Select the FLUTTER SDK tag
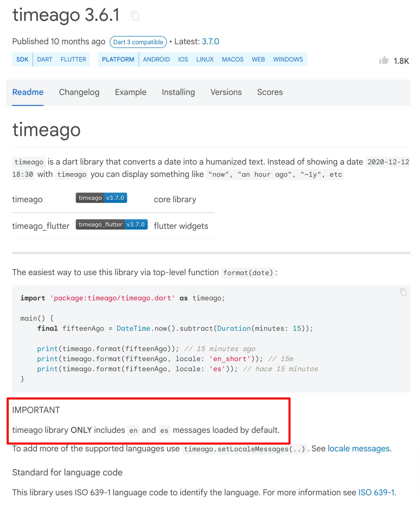The height and width of the screenshot is (509, 420). [73, 59]
